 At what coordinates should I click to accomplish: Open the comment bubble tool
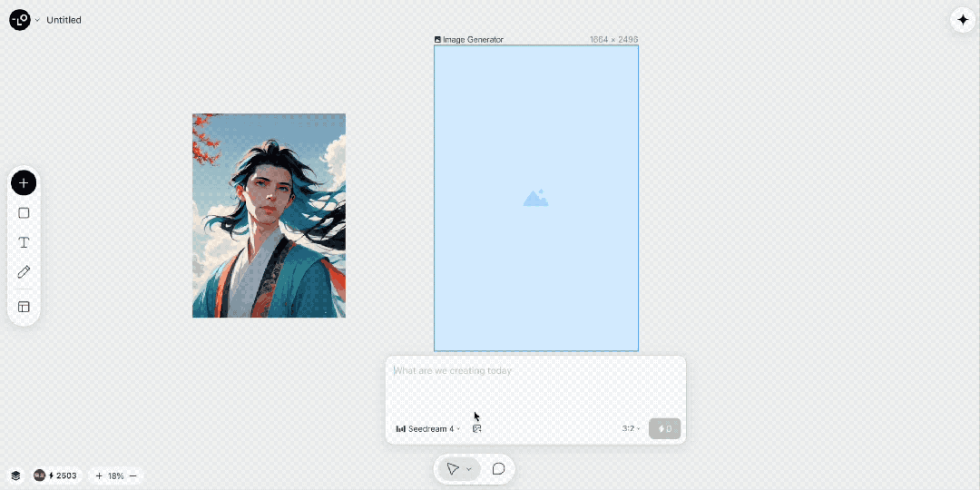(x=498, y=469)
